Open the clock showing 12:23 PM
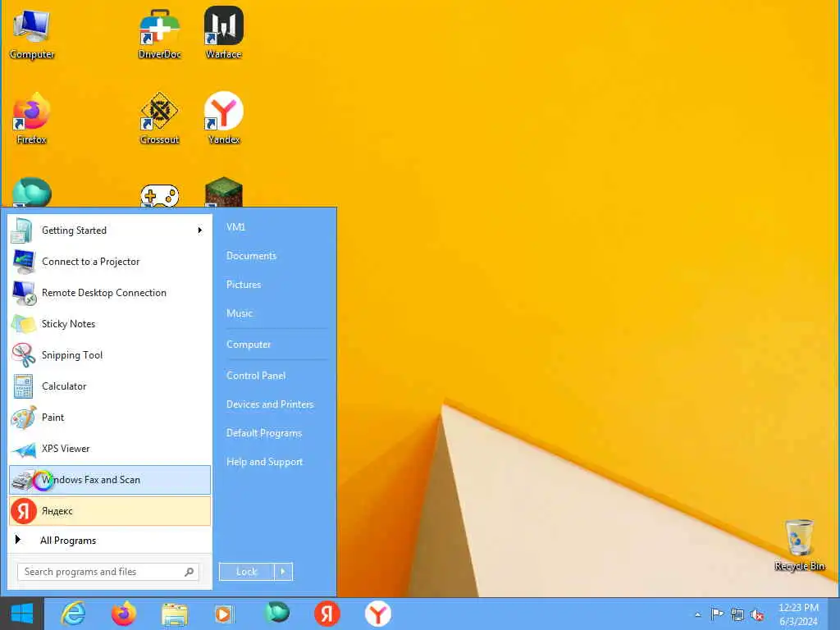This screenshot has width=840, height=630. [x=798, y=614]
